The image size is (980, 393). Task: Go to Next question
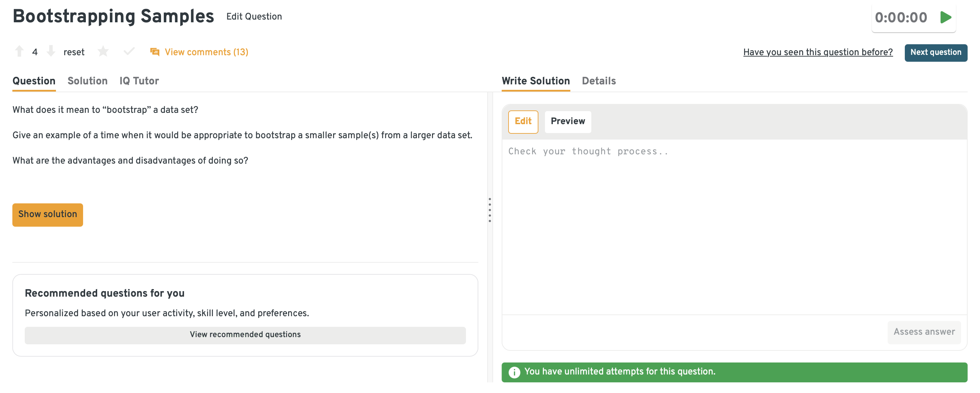pyautogui.click(x=935, y=52)
